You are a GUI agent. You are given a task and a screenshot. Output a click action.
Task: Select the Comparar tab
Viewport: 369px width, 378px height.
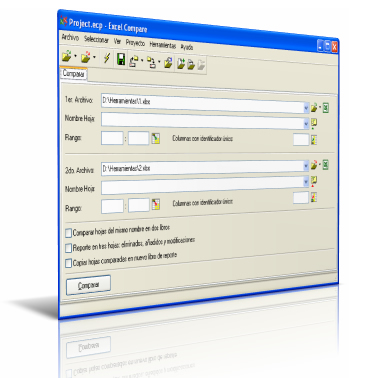[74, 74]
